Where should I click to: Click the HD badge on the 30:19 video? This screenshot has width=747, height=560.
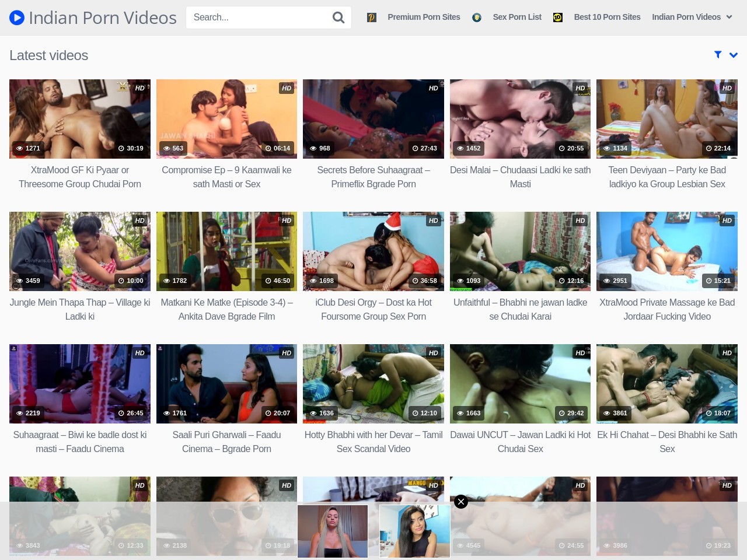(140, 88)
